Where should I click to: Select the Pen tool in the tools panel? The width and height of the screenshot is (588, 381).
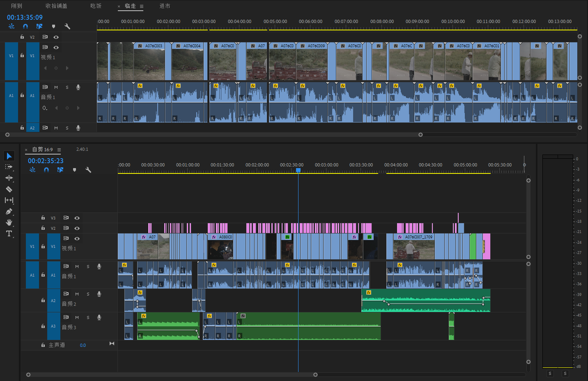(9, 212)
